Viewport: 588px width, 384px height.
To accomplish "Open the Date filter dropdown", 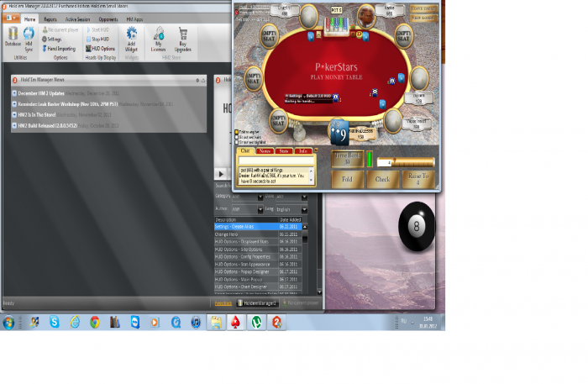I will 291,197.
